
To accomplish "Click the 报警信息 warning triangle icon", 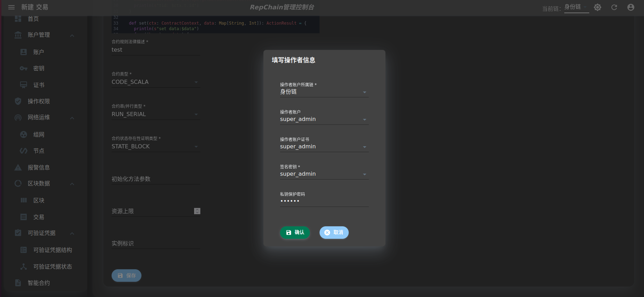I will point(18,167).
